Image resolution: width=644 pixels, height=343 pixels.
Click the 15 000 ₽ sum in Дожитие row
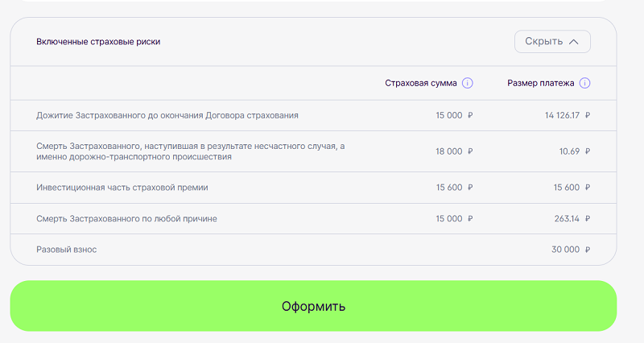tap(454, 115)
